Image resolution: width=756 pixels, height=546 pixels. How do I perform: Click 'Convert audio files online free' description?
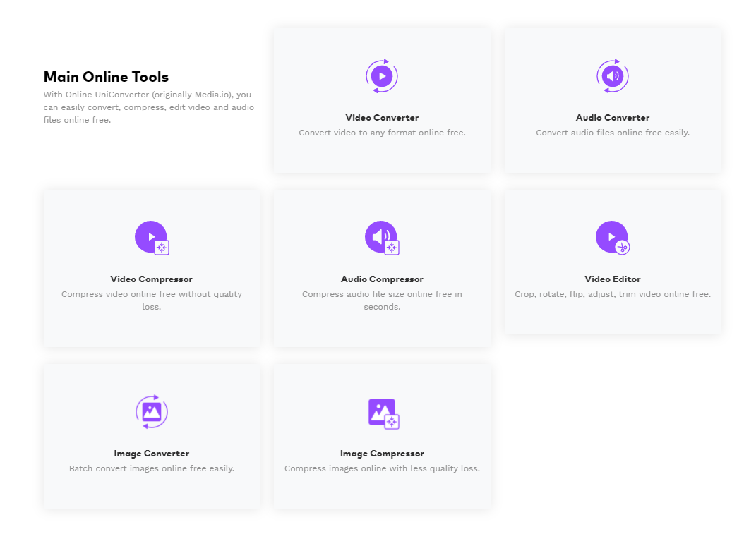612,133
